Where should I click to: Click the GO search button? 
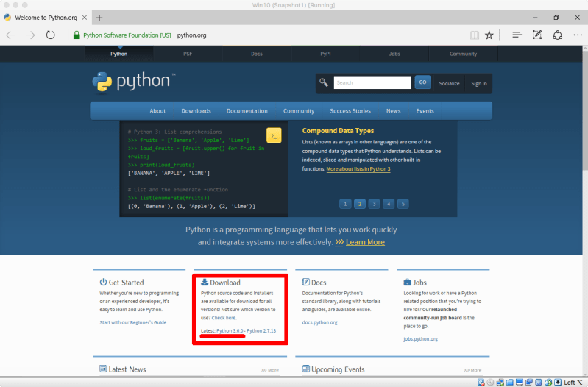[x=422, y=82]
